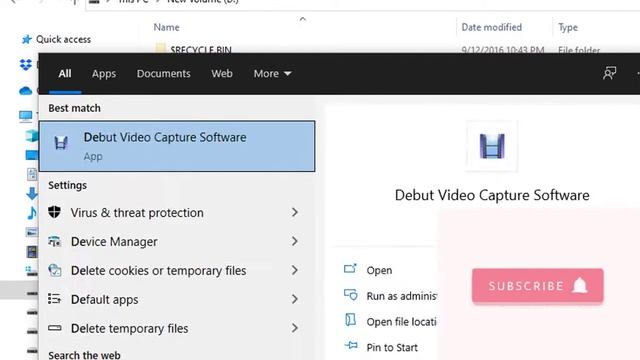Open Debut Video Capture Software best match

tap(177, 146)
